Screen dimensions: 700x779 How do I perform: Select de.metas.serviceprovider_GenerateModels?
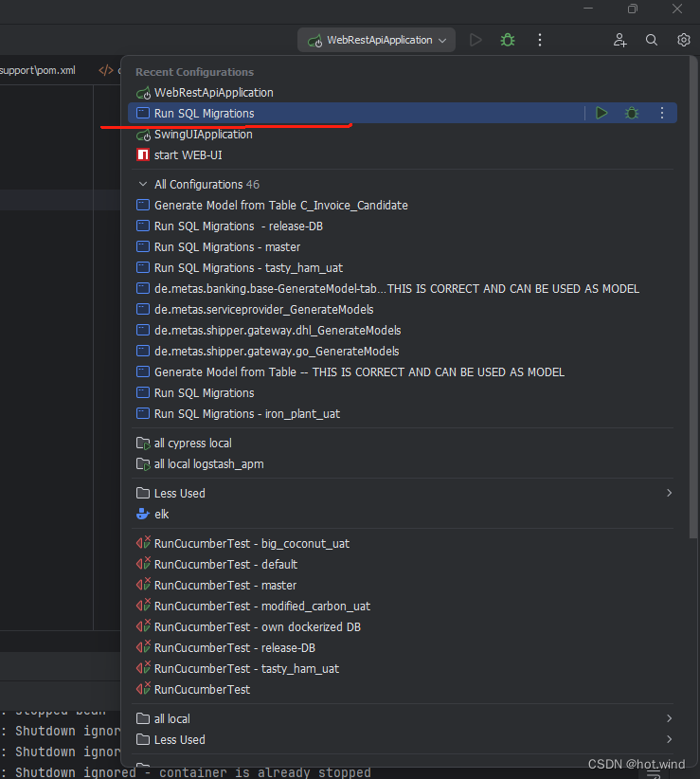(x=403, y=310)
